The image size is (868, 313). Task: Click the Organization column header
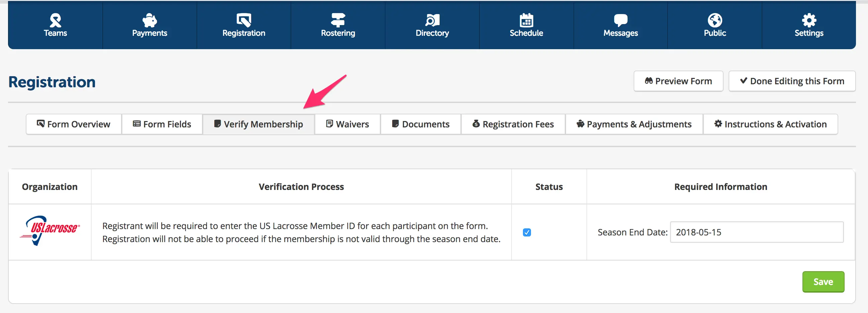coord(50,187)
